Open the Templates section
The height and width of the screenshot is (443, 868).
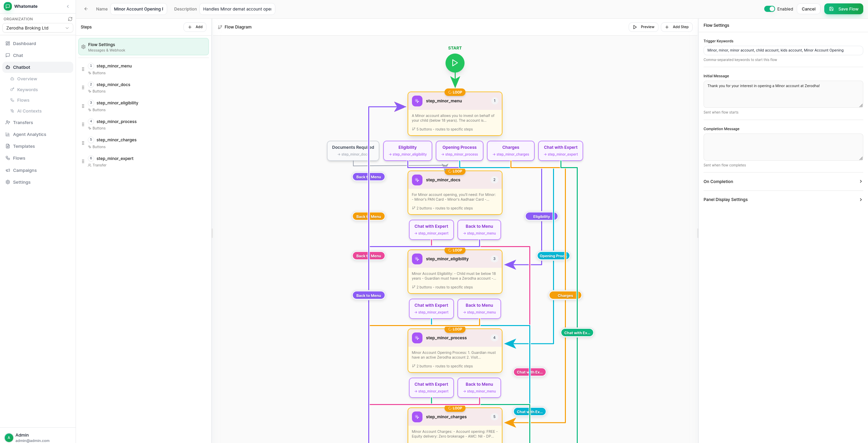[x=24, y=146]
